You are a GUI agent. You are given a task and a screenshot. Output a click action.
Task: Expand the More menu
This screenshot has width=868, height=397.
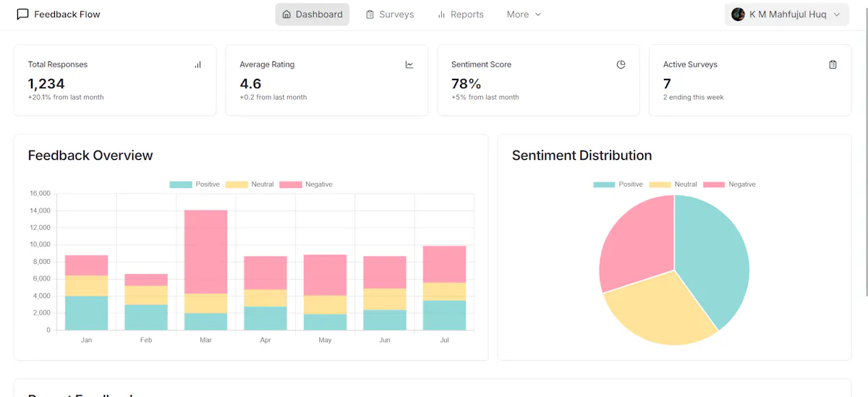coord(524,14)
